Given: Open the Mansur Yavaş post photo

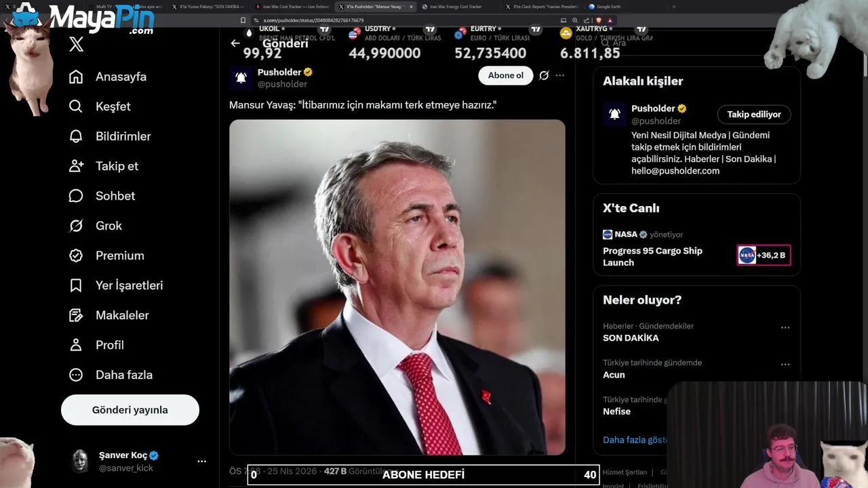Looking at the screenshot, I should 397,287.
